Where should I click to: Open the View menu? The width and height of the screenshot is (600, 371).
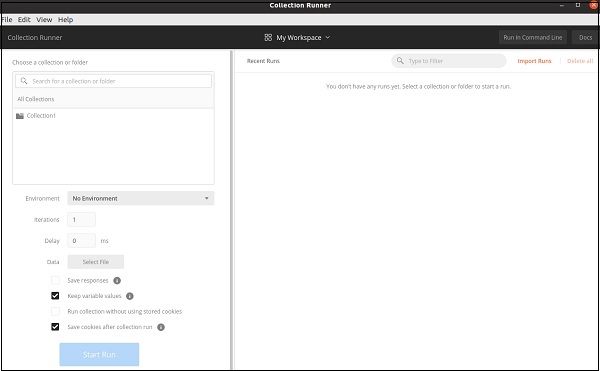pos(44,20)
